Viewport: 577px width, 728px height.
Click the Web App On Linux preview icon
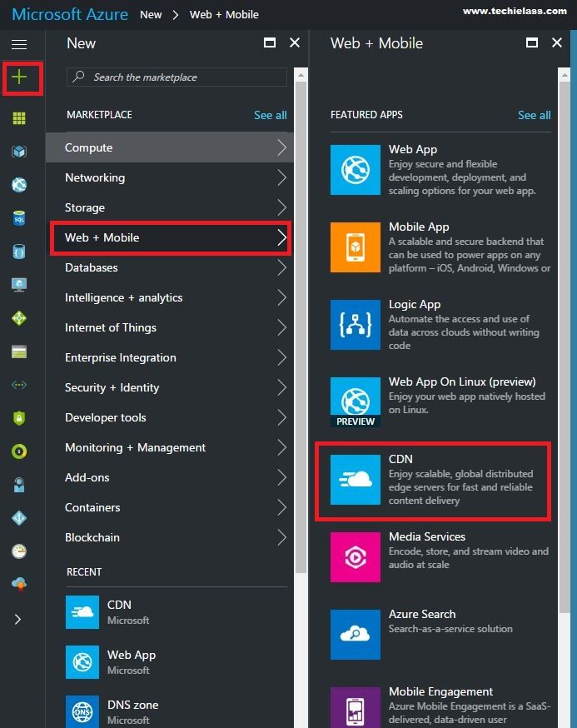356,402
